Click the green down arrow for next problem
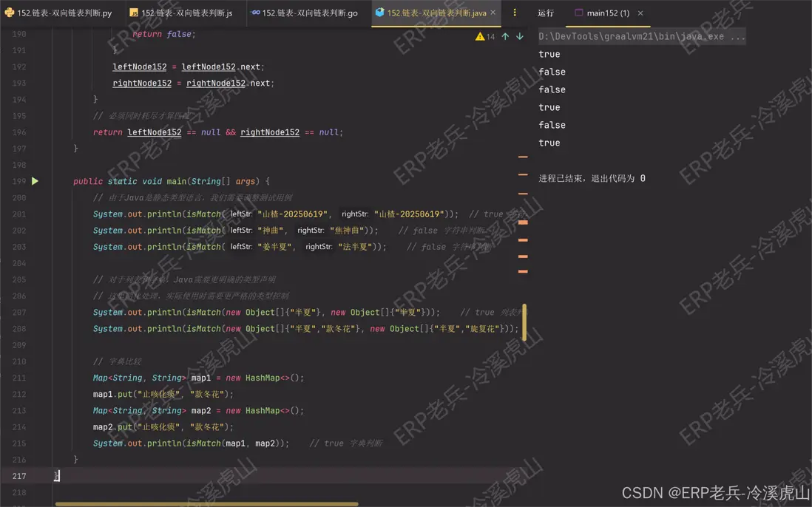Viewport: 812px width, 507px height. (x=521, y=35)
